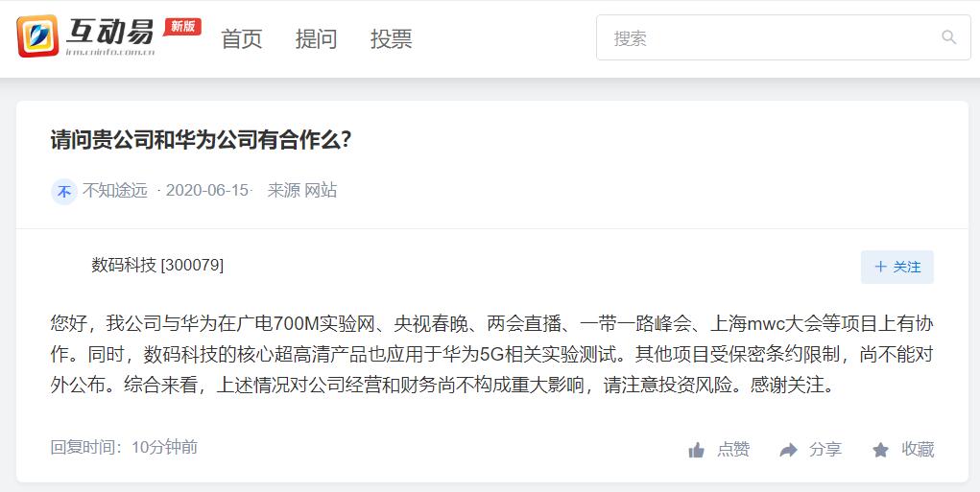Viewport: 980px width, 492px height.
Task: Click the 点赞 text label
Action: point(733,450)
